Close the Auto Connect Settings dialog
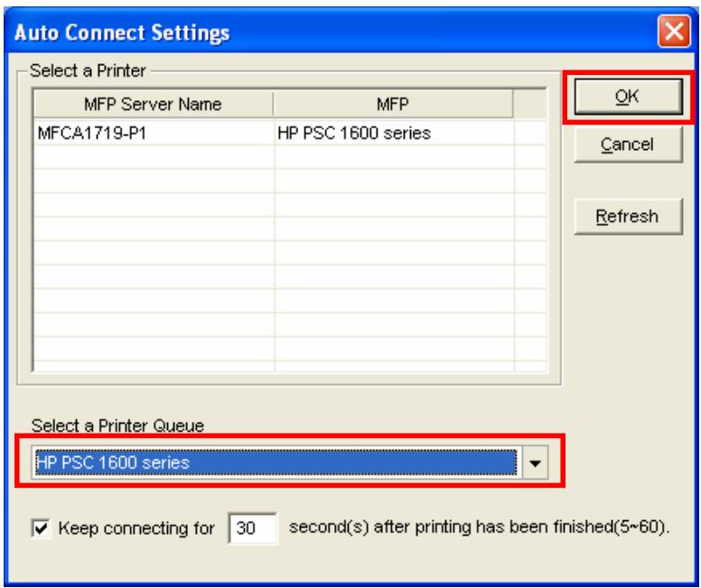The image size is (701, 588). (x=674, y=32)
